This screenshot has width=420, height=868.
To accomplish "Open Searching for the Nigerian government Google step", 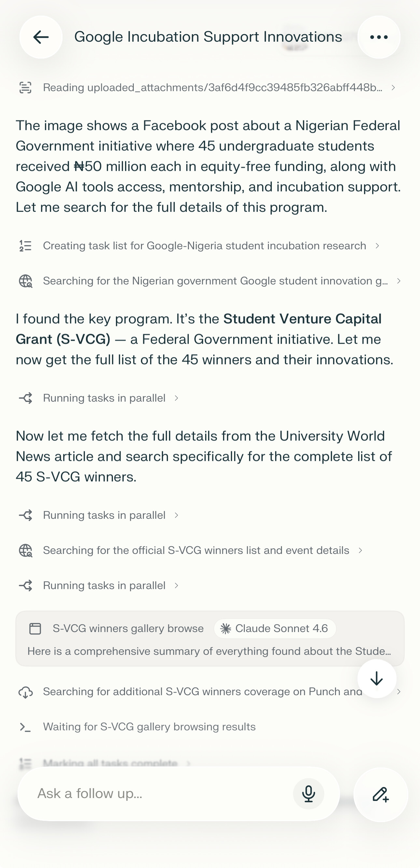I will coord(210,281).
